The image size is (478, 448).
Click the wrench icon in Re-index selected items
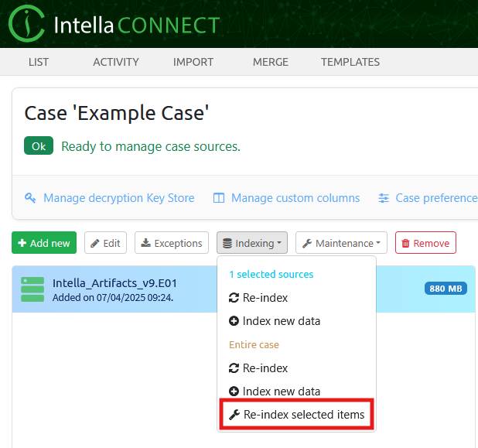[234, 415]
